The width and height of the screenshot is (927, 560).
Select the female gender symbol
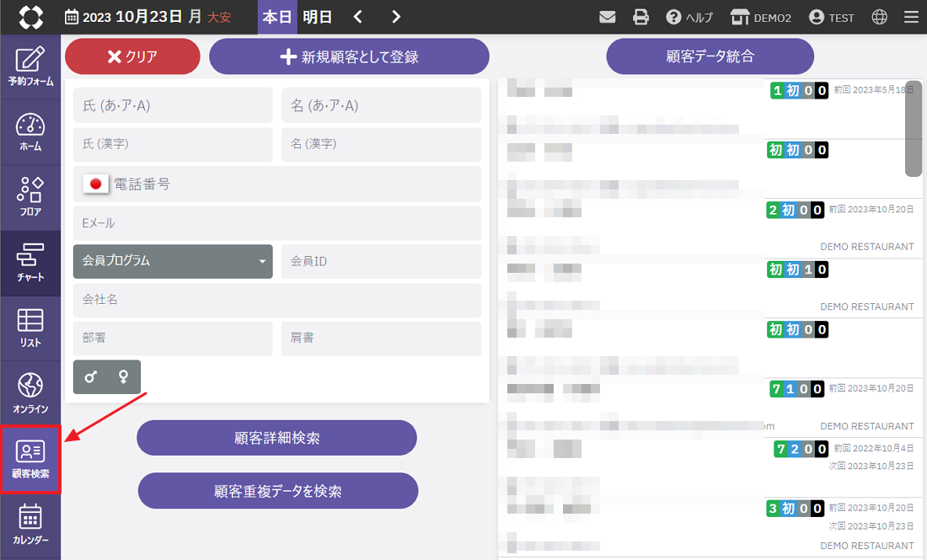point(124,377)
